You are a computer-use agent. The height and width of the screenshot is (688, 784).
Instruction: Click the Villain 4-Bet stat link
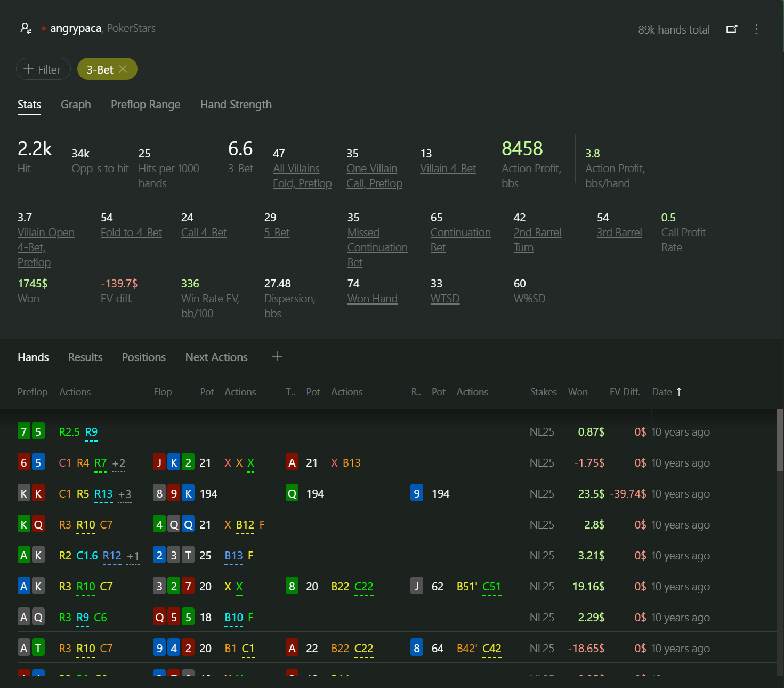point(448,169)
